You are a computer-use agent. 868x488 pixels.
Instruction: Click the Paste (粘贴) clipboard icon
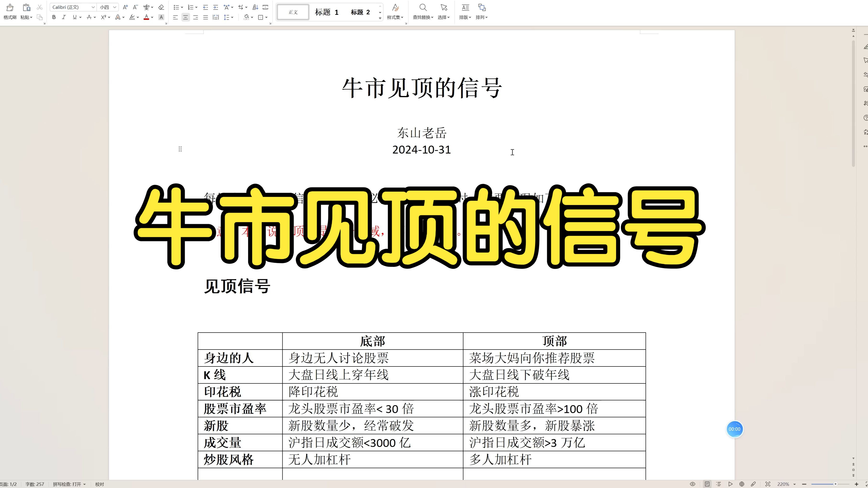26,7
